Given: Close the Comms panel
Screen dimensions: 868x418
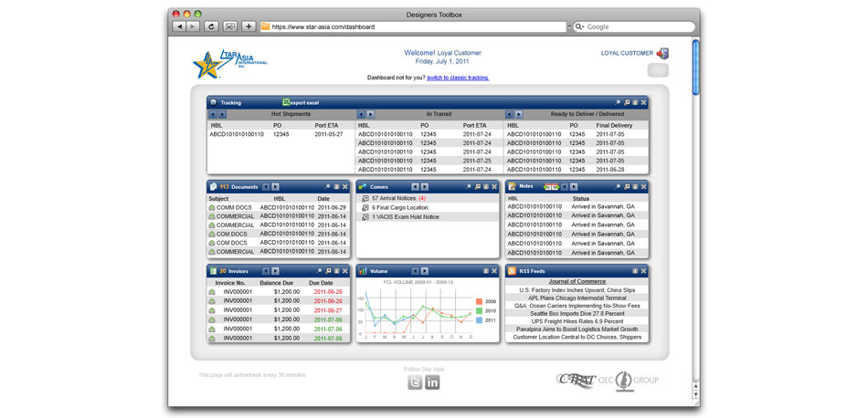Looking at the screenshot, I should pyautogui.click(x=493, y=187).
